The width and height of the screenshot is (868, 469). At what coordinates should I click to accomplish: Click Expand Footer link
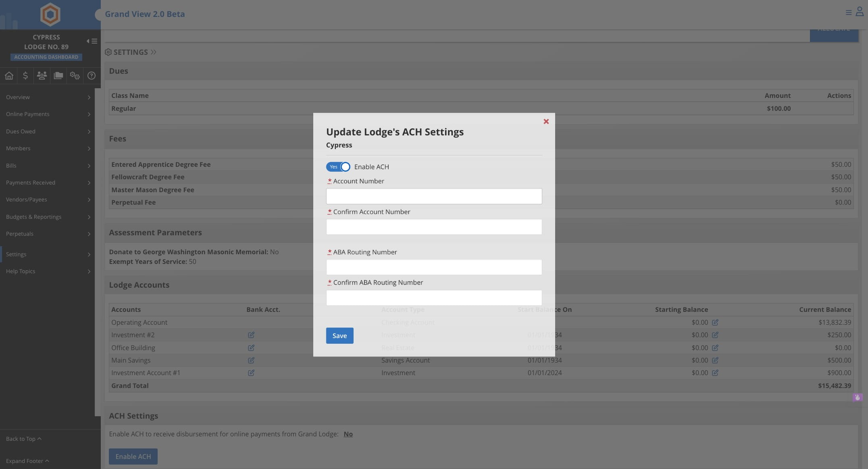[27, 461]
